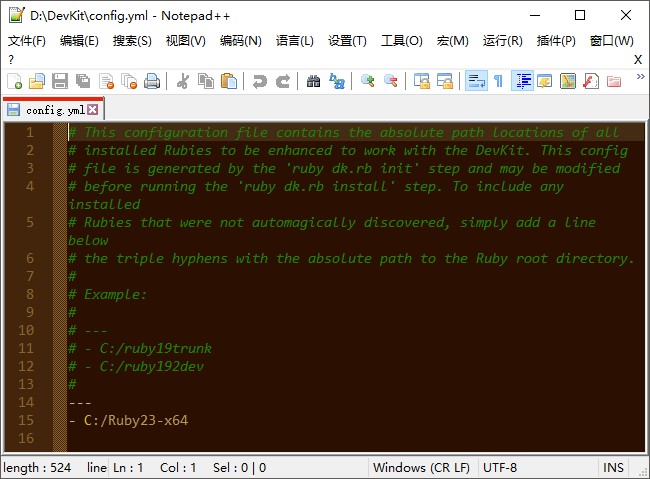Zoom in using the magnifier plus icon
The image size is (650, 479).
pyautogui.click(x=368, y=81)
